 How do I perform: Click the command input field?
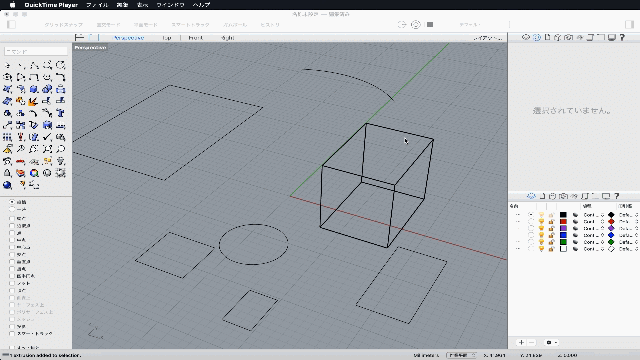pos(36,51)
